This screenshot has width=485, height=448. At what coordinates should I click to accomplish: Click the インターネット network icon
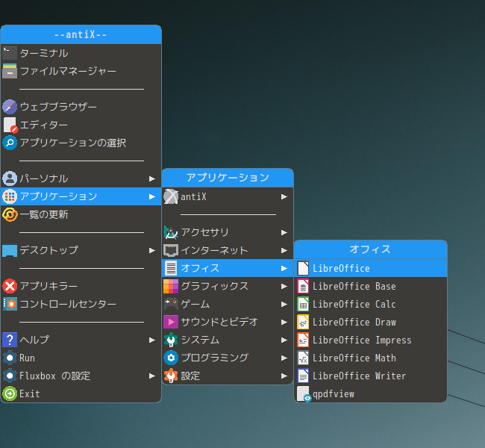(171, 250)
